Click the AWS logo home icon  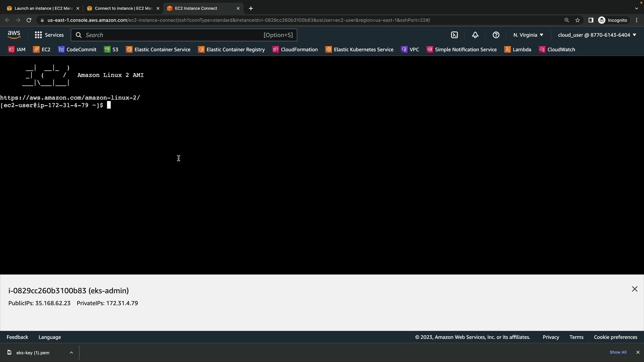(x=14, y=35)
